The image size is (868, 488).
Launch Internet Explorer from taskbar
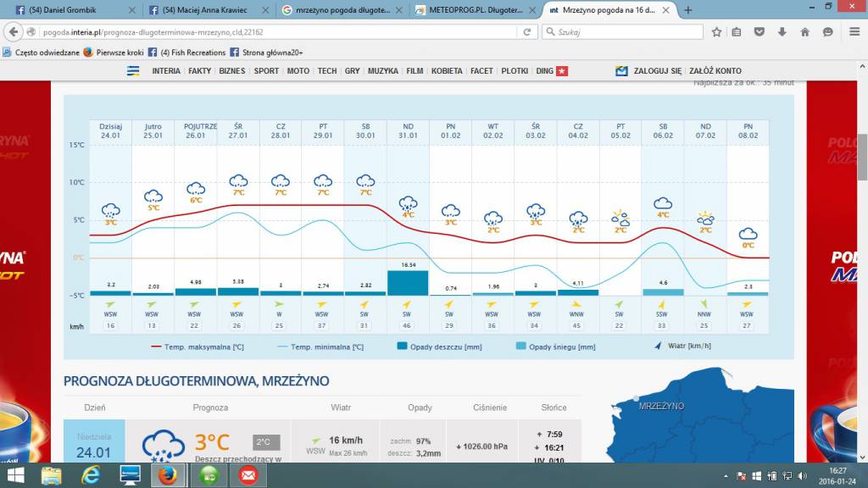click(x=91, y=475)
